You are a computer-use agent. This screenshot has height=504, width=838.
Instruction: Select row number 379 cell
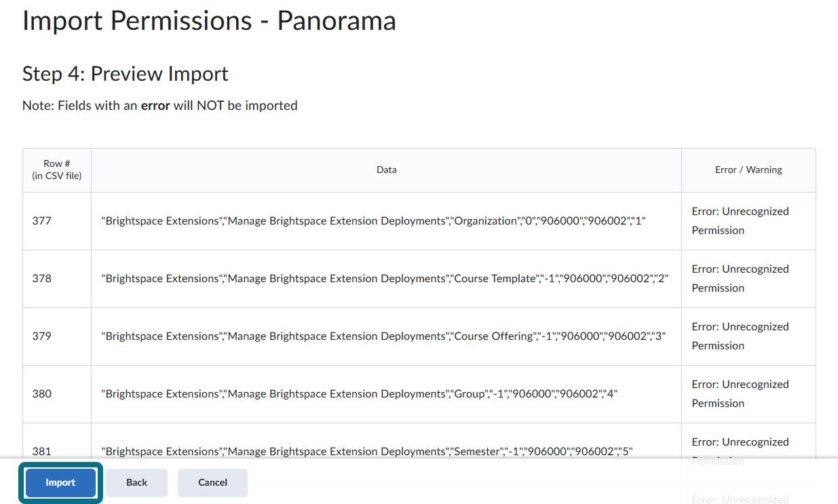click(57, 336)
